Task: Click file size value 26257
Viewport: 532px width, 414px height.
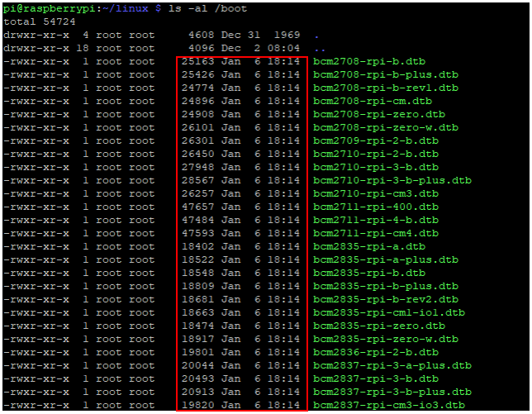Action: click(197, 193)
